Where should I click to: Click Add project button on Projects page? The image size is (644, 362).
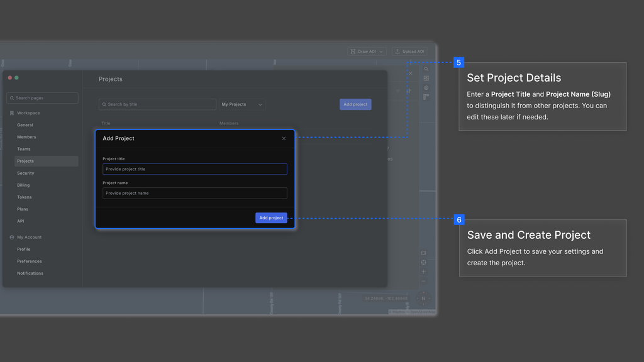tap(355, 104)
